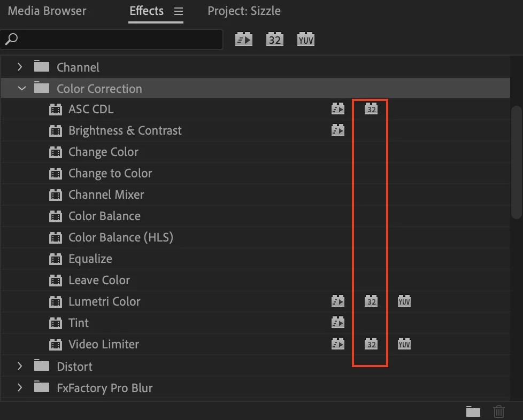
Task: Toggle the Accelerated Effects filter in the toolbar
Action: [x=243, y=39]
